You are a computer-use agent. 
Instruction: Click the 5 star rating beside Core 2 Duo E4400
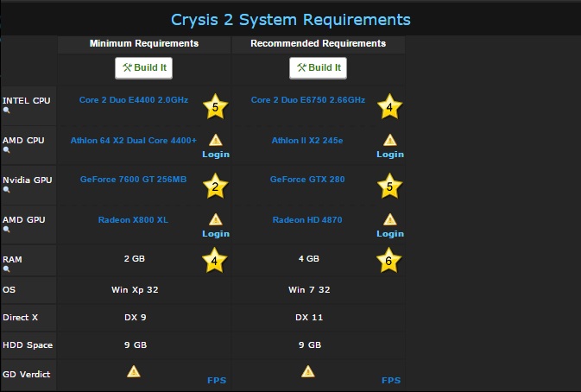(x=215, y=107)
